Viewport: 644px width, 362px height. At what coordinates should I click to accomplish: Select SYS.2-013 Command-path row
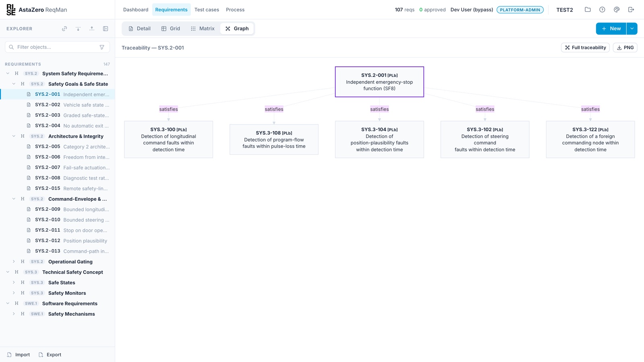(x=57, y=251)
